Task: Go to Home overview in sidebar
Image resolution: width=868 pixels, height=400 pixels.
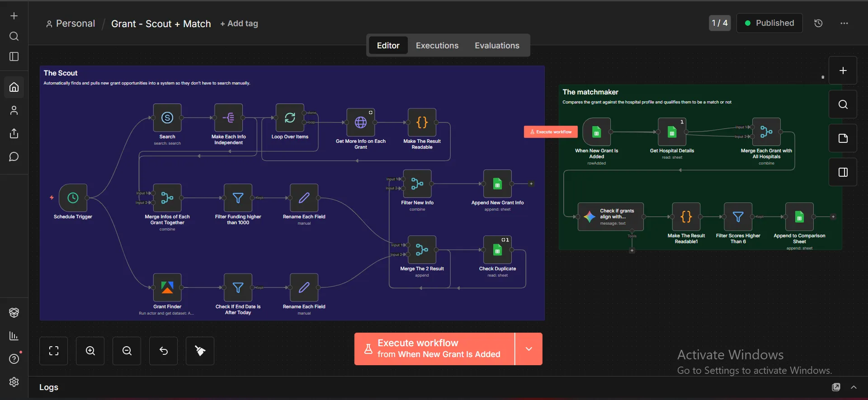Action: pyautogui.click(x=14, y=87)
